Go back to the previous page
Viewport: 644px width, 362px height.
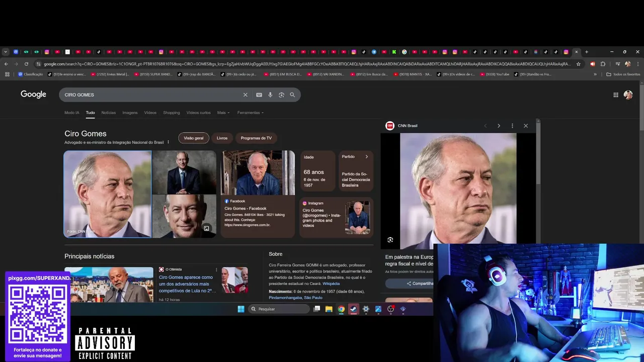point(6,64)
